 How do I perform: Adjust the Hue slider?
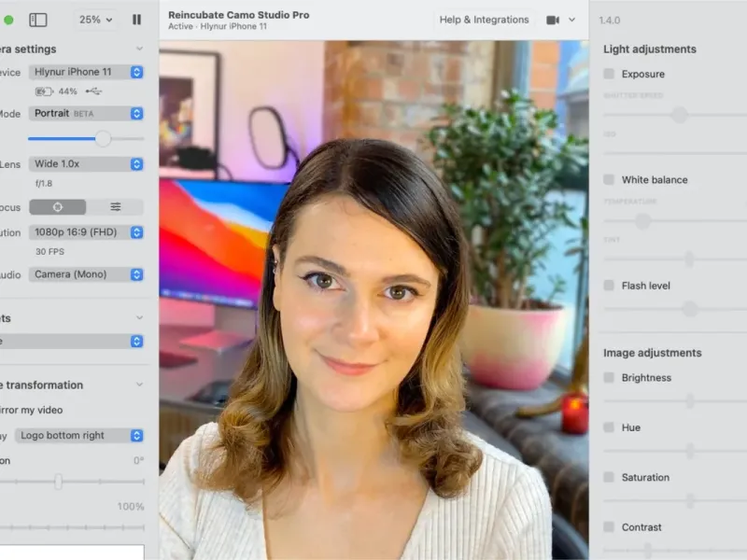690,451
